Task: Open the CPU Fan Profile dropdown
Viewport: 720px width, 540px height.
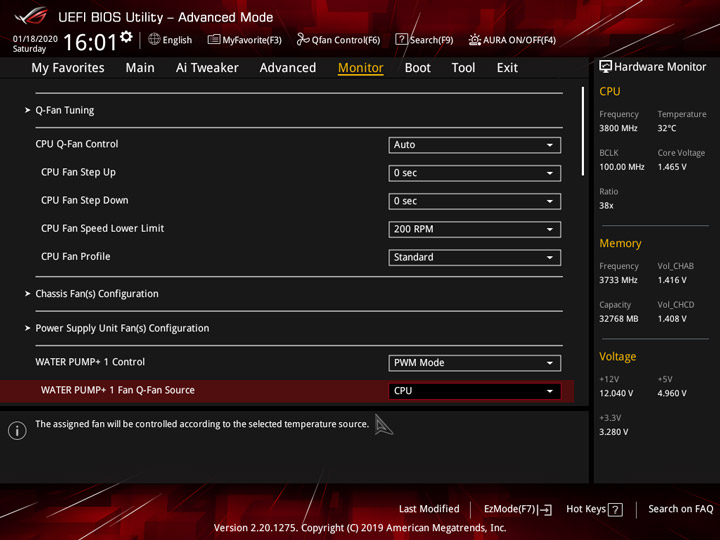Action: (x=474, y=257)
